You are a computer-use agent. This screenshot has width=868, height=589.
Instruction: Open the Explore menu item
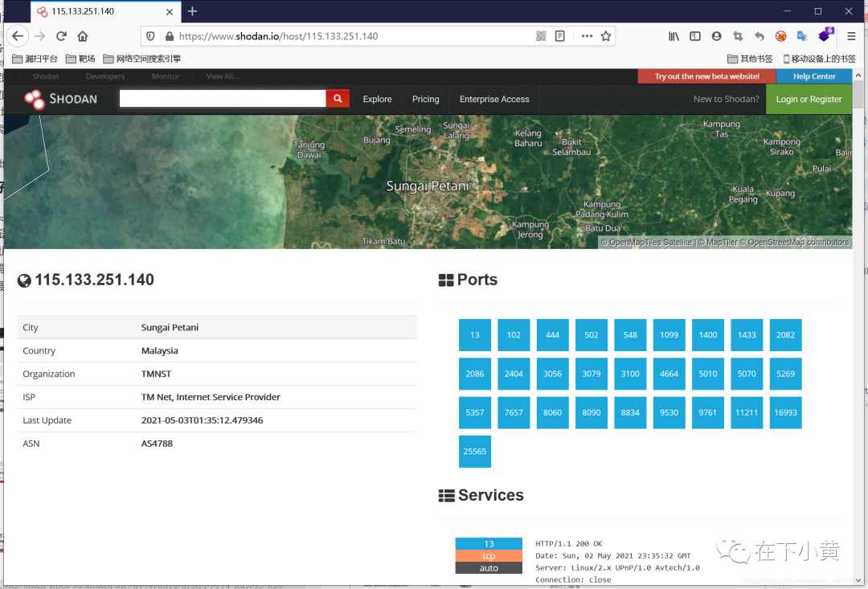click(x=378, y=99)
